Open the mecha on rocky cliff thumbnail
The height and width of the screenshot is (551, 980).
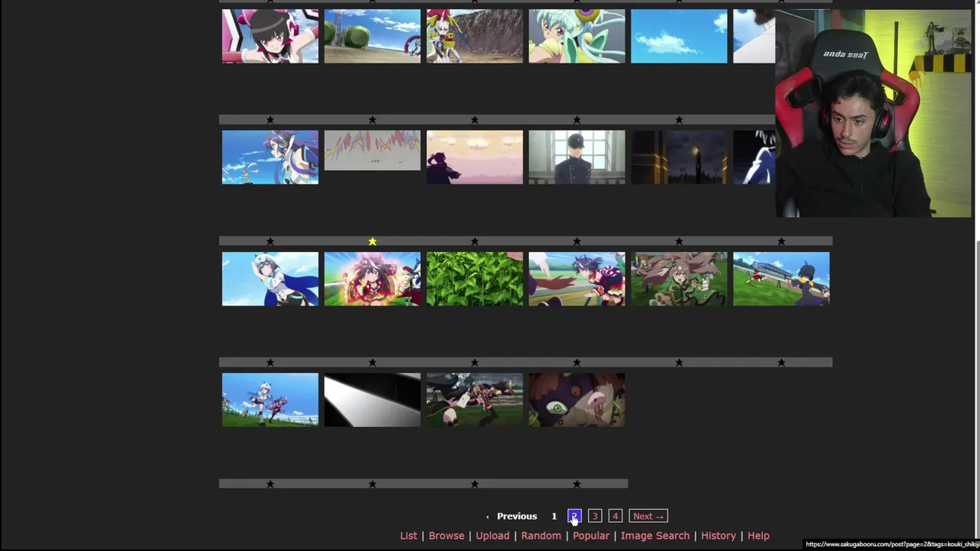pos(475,36)
